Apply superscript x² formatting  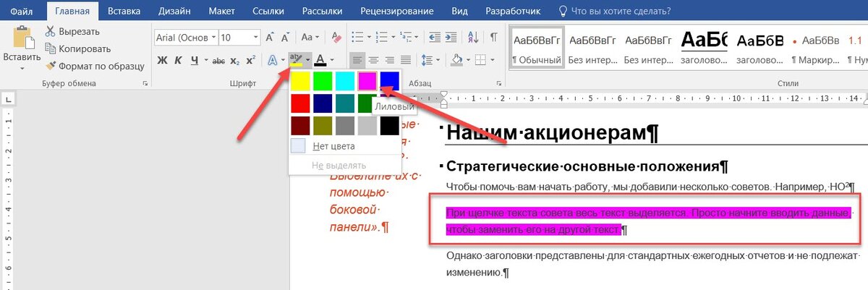(x=250, y=60)
